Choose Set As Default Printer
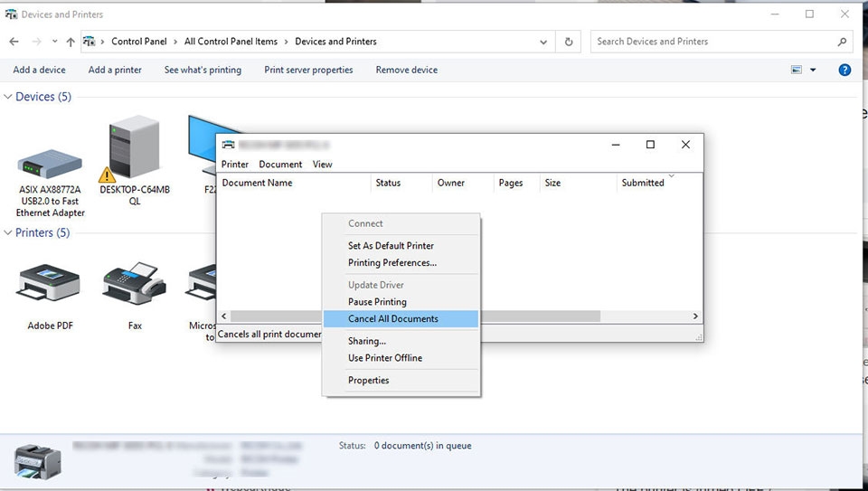This screenshot has width=868, height=491. [401, 245]
